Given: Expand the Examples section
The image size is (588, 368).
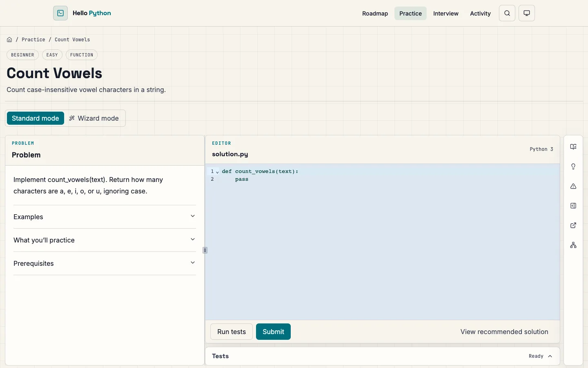Looking at the screenshot, I should (105, 217).
